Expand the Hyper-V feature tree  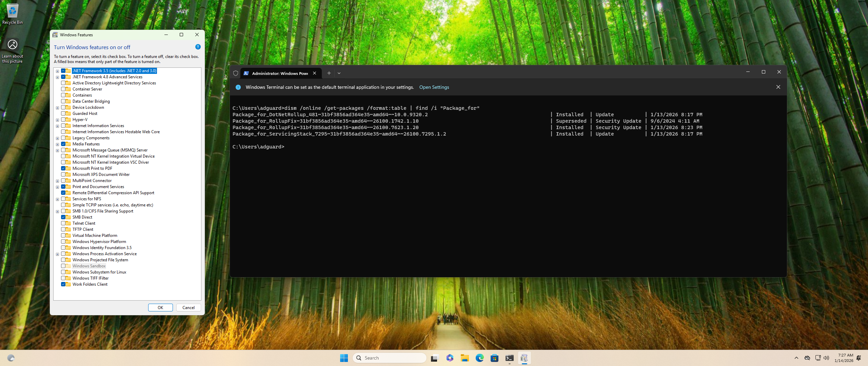coord(58,120)
